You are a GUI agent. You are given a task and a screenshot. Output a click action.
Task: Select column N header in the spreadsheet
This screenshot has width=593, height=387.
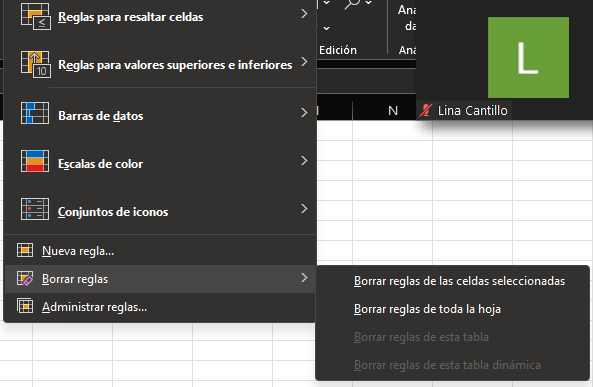click(x=393, y=111)
